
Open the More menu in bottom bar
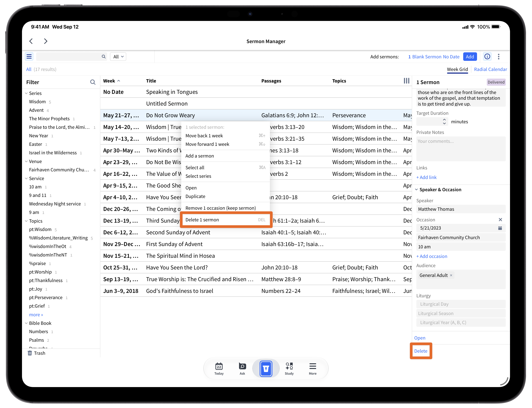[313, 368]
